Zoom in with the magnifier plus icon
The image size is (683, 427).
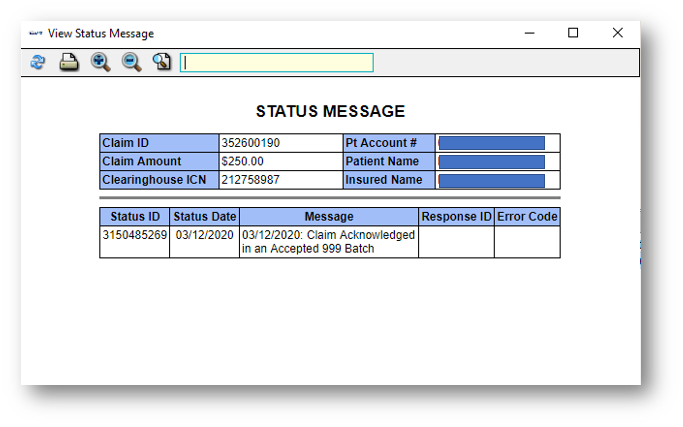point(100,62)
